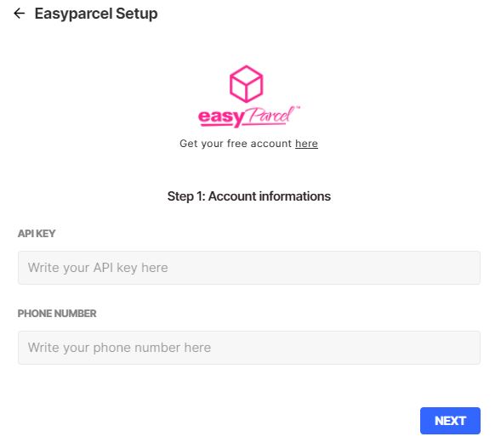Image resolution: width=501 pixels, height=448 pixels.
Task: Click the "Write your API key here" placeholder
Action: coord(98,268)
